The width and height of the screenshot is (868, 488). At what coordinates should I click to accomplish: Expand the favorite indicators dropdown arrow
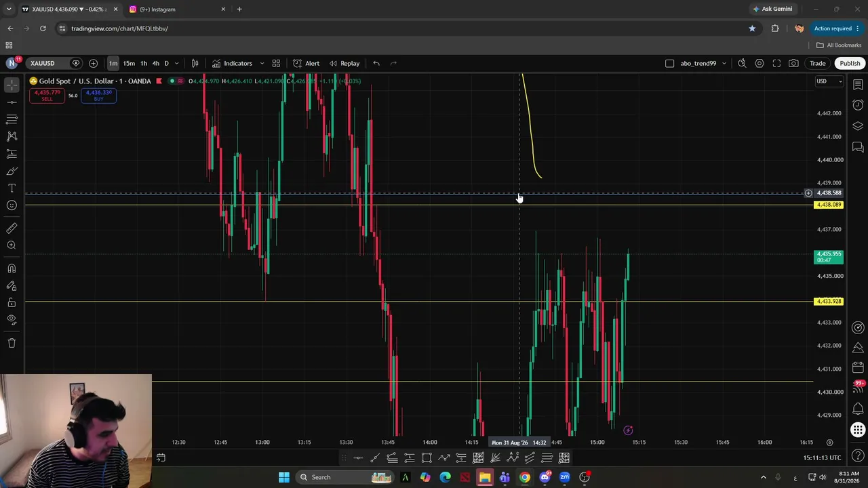tap(262, 63)
